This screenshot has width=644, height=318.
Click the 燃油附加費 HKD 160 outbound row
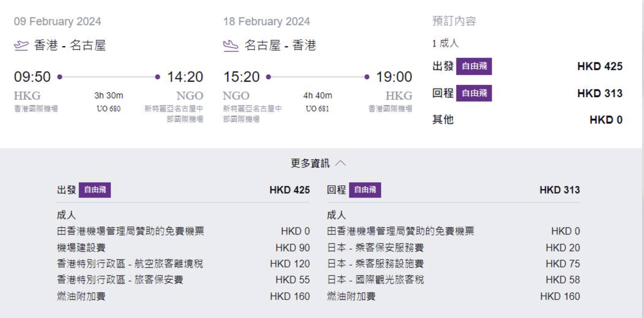183,296
